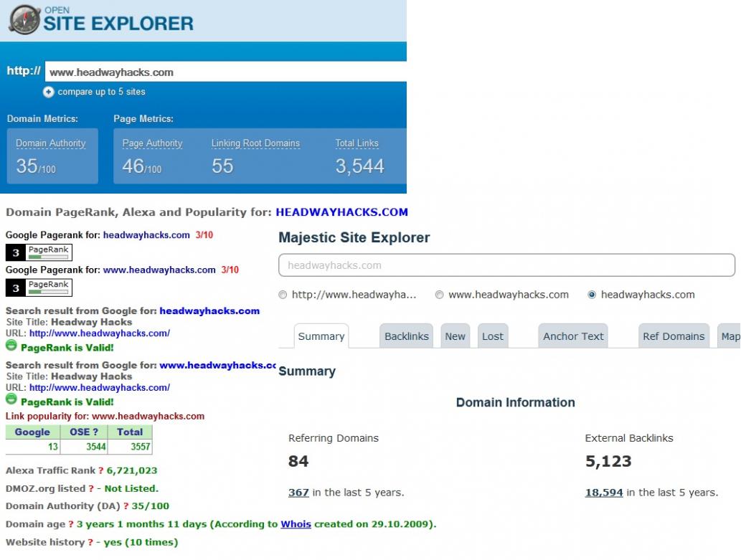Click www.headwayhacks.com link in second Google Pagerank line
Viewport: 741px width, 560px height.
pos(159,270)
